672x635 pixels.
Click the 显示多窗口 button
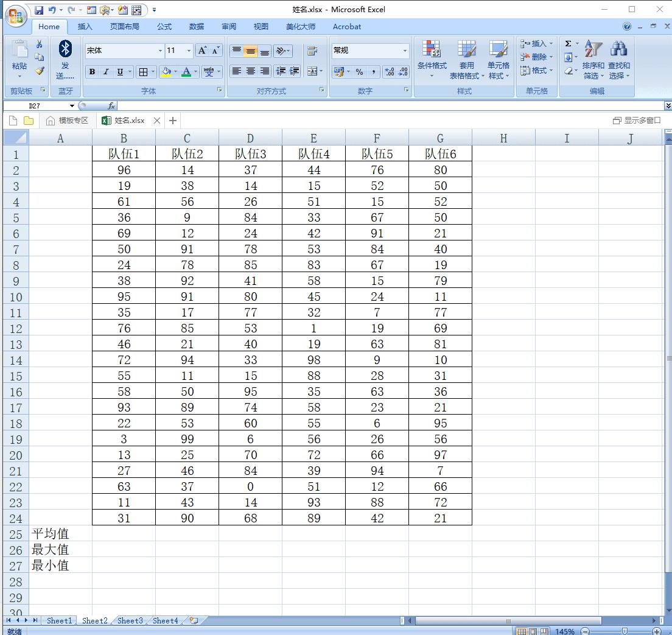[x=637, y=121]
